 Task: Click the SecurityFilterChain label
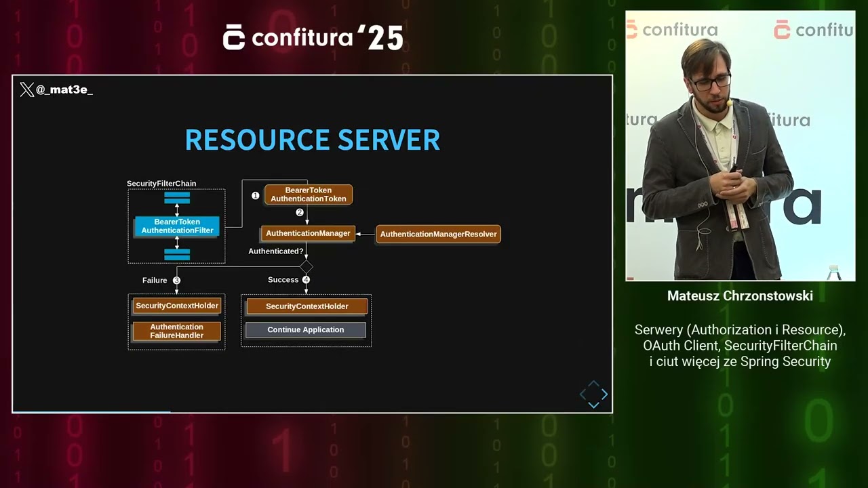point(161,184)
